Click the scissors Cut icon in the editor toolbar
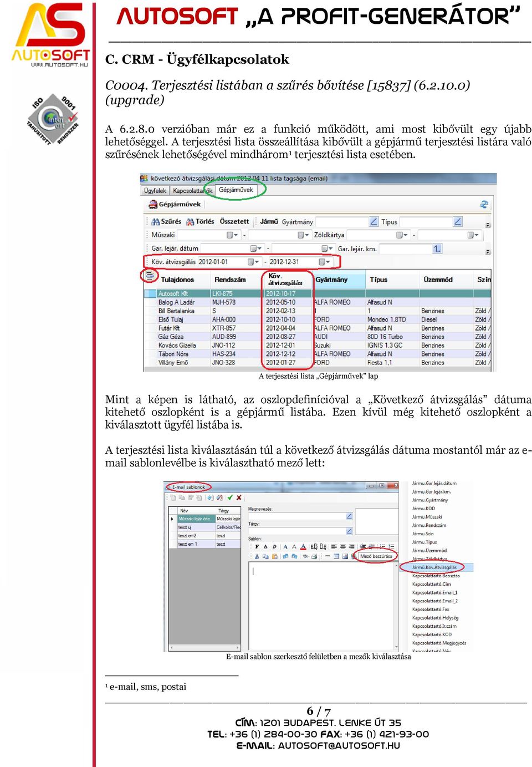532x767 pixels. [257, 556]
